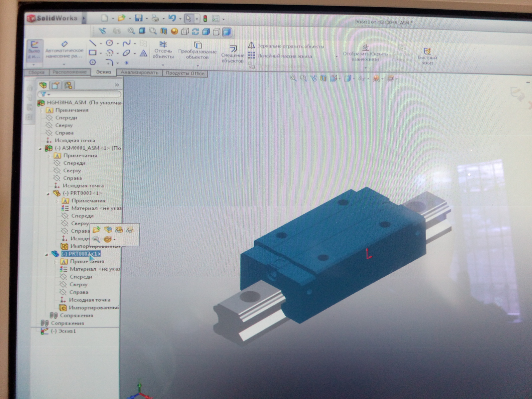The image size is (532, 399).
Task: Activate the Select cursor tool
Action: point(189,18)
